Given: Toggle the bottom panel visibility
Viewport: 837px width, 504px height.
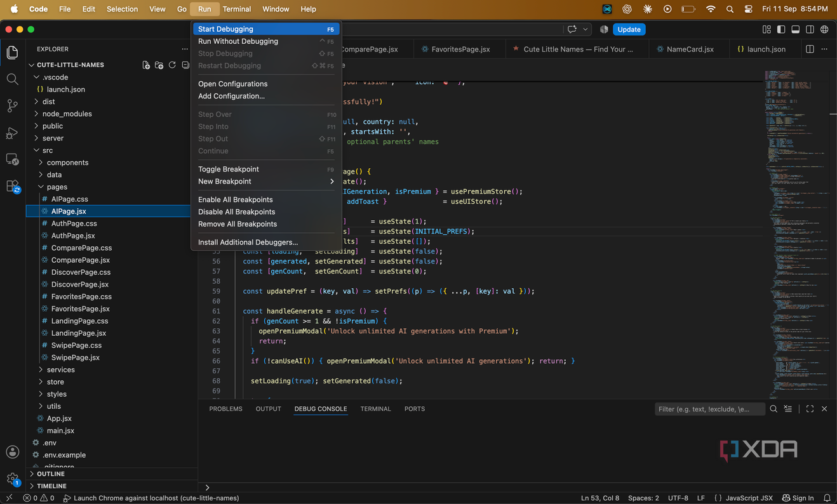Looking at the screenshot, I should click(795, 29).
